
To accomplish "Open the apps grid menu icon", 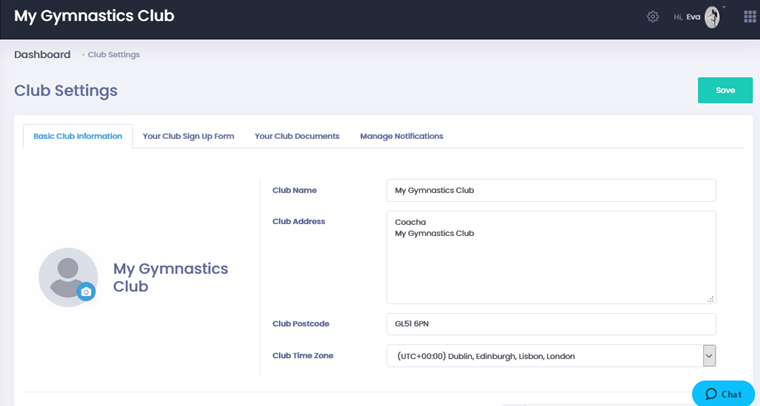I will pyautogui.click(x=750, y=17).
